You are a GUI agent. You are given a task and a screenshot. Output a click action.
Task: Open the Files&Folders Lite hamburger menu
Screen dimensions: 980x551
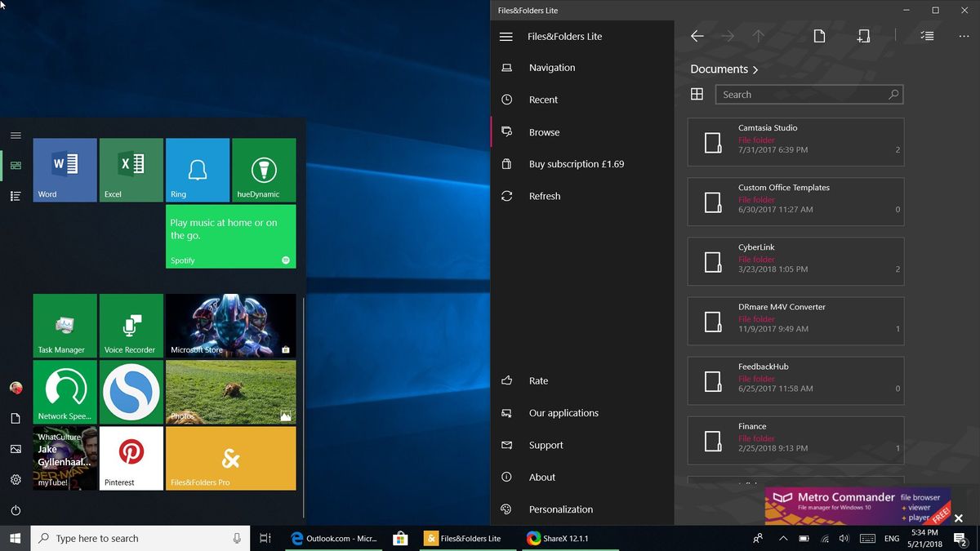pos(506,36)
